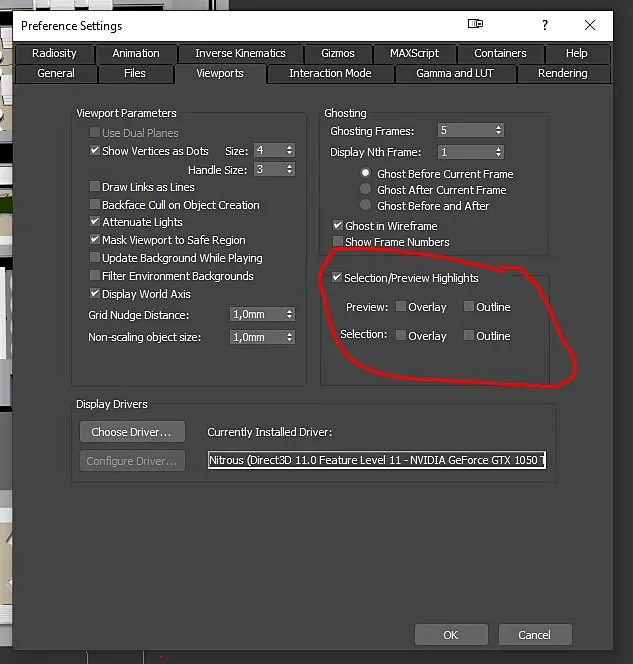Click the Display Nth Frame spinner arrows
This screenshot has width=633, height=664.
498,152
